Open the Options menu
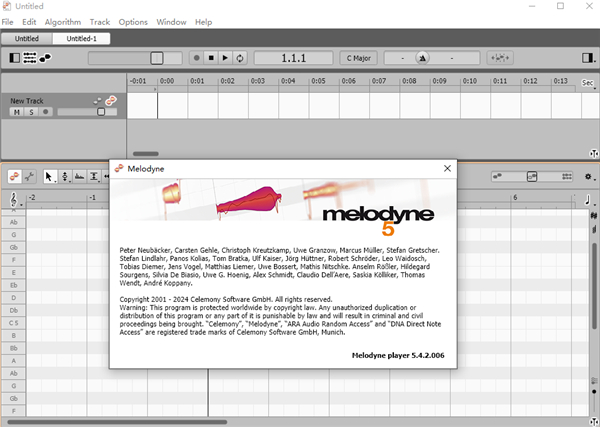This screenshot has width=600, height=427. coord(133,21)
